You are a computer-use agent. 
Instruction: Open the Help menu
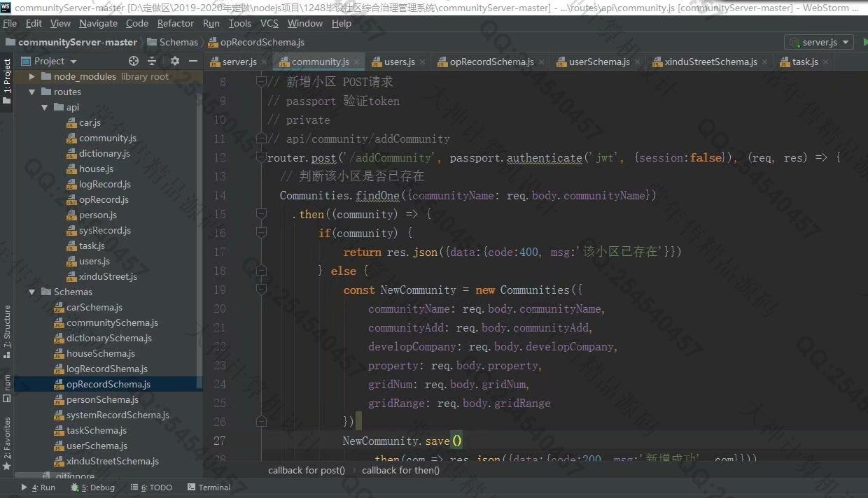(342, 23)
